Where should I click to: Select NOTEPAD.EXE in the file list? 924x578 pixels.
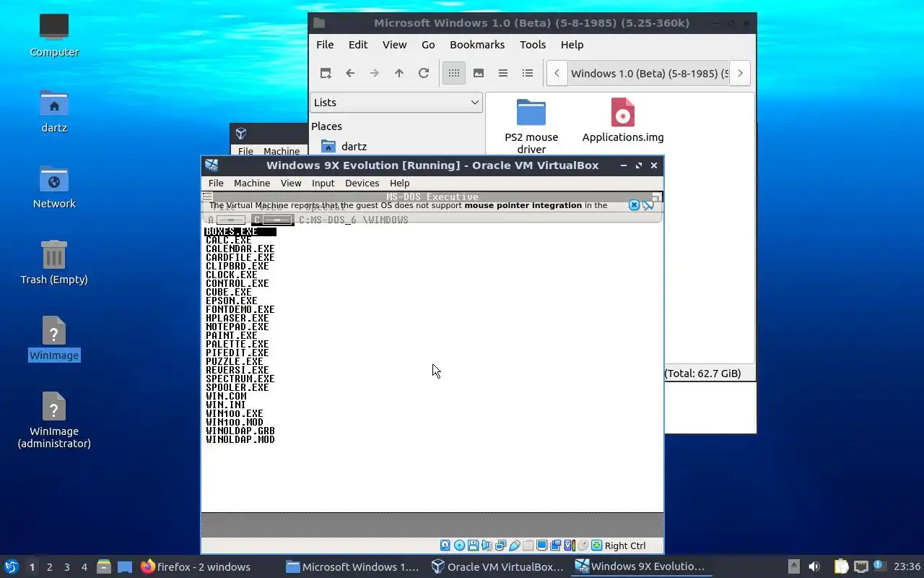pyautogui.click(x=237, y=327)
